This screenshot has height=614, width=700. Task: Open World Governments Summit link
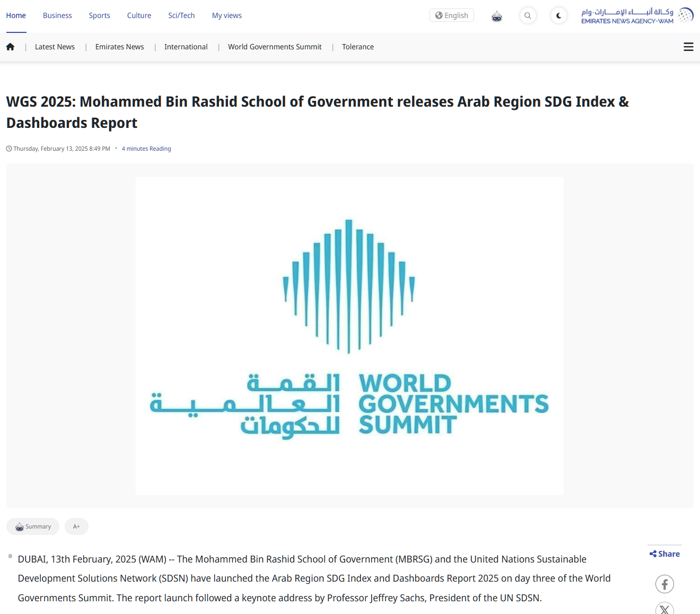click(x=275, y=47)
